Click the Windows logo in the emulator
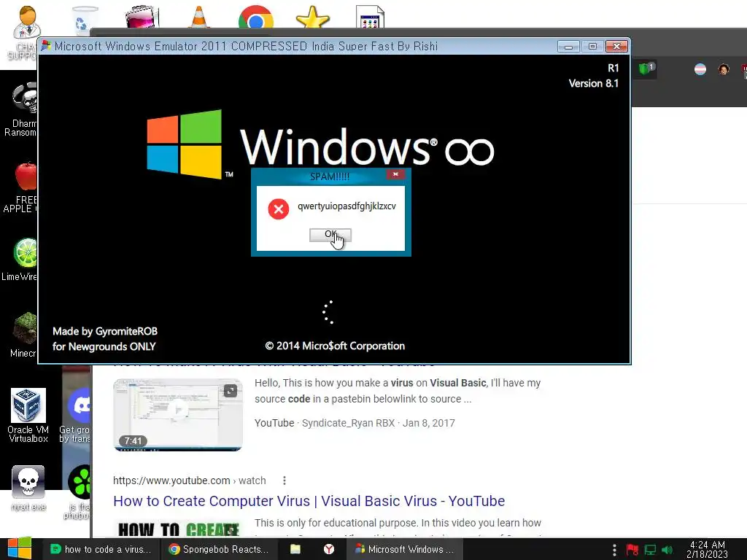The height and width of the screenshot is (560, 747). tap(184, 144)
